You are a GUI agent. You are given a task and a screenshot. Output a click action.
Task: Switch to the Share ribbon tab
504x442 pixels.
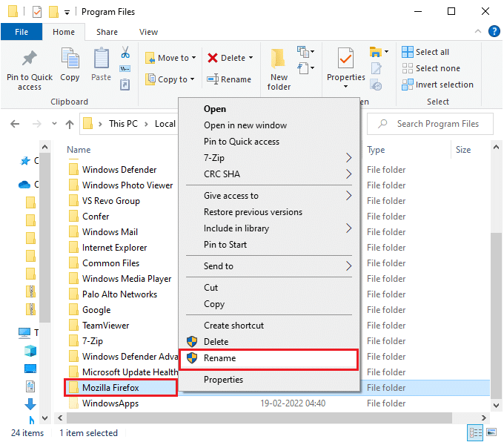pyautogui.click(x=107, y=32)
